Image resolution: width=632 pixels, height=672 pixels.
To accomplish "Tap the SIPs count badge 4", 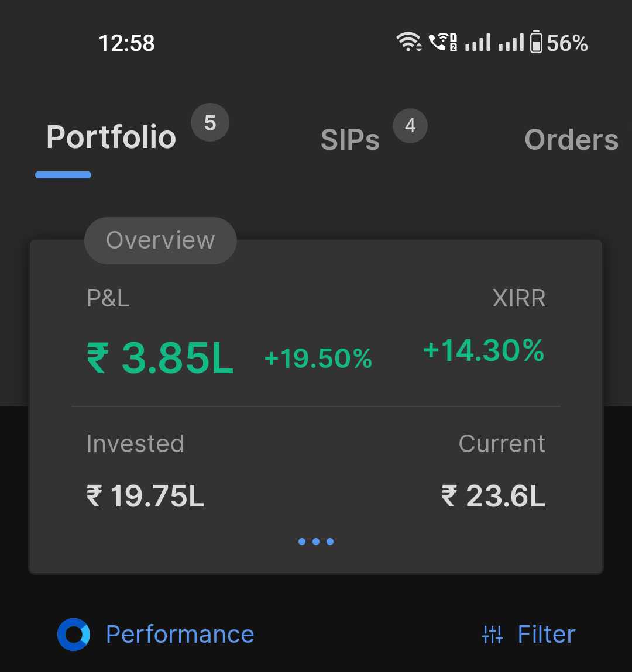I will (410, 126).
